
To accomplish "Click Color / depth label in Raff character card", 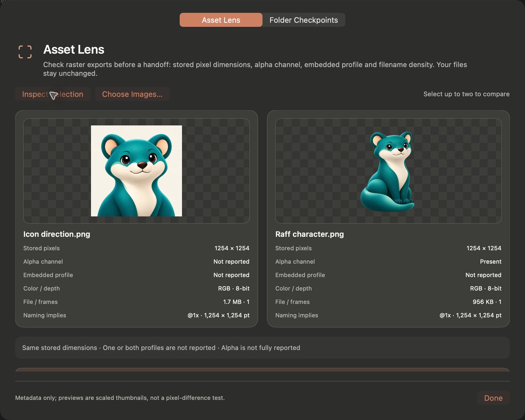I will point(293,288).
